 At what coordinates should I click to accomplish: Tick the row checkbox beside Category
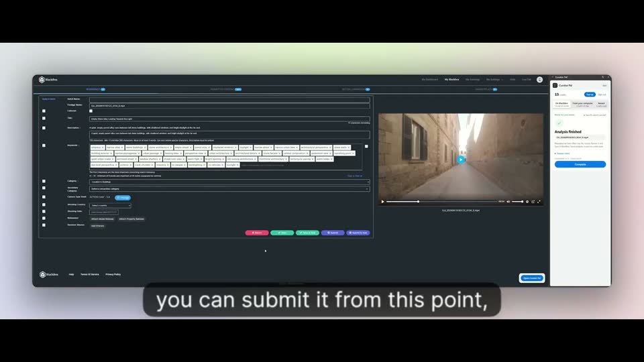point(44,181)
